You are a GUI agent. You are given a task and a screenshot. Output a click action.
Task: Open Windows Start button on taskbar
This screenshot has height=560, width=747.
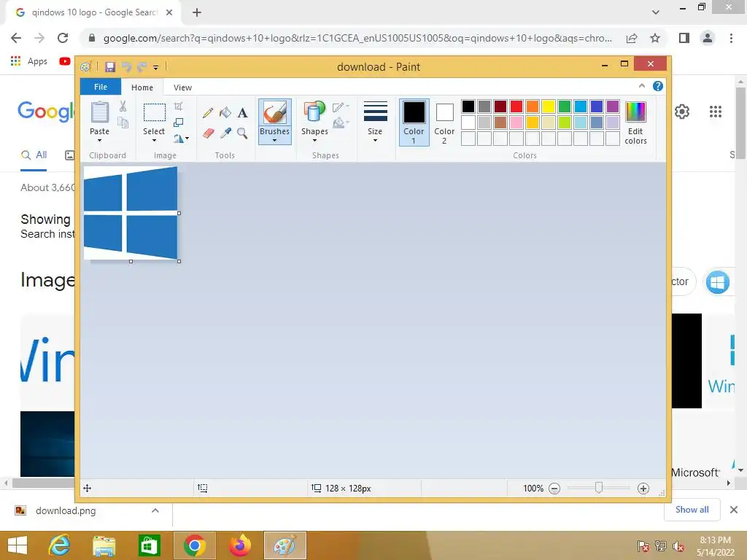click(18, 545)
